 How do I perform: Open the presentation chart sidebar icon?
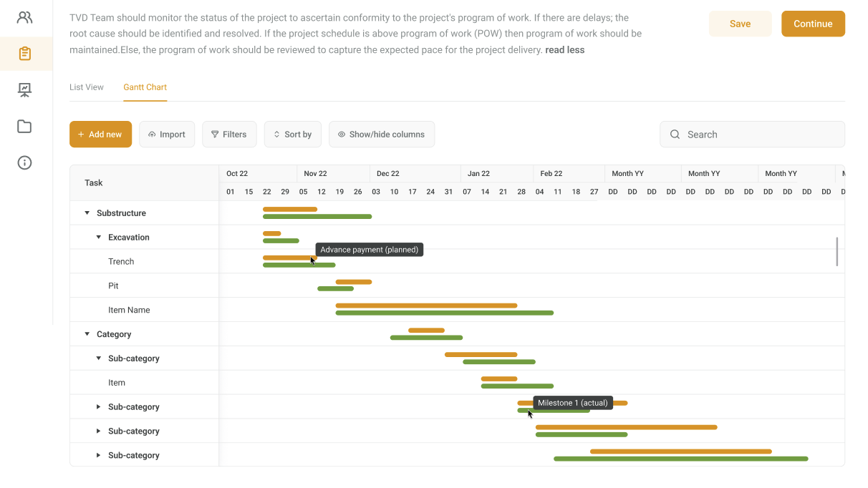click(x=25, y=90)
